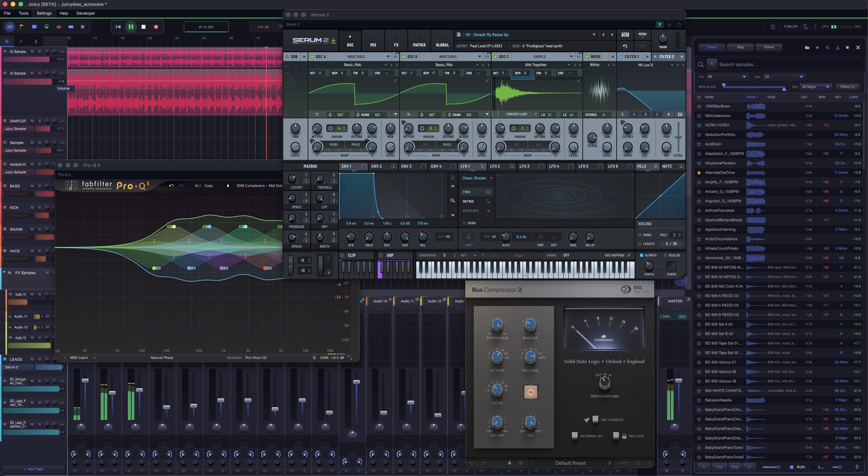Click the Filters [+] button
Screen dimensions: 868x476
click(x=848, y=87)
